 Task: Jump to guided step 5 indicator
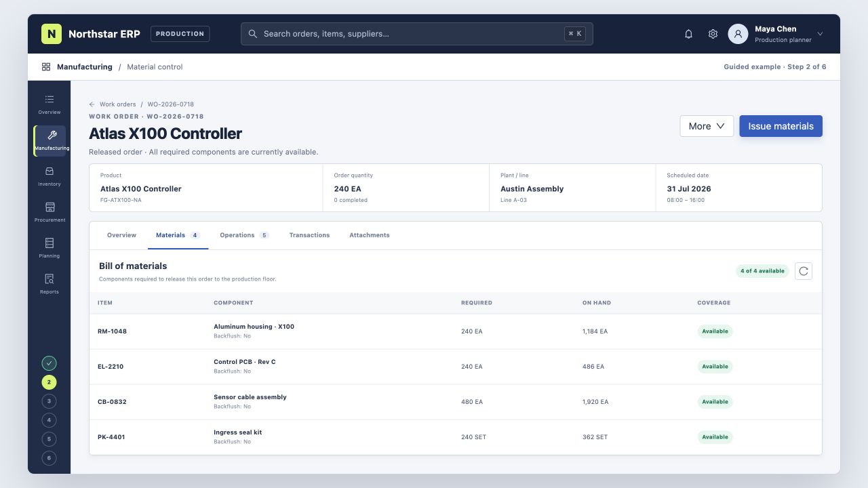coord(49,439)
